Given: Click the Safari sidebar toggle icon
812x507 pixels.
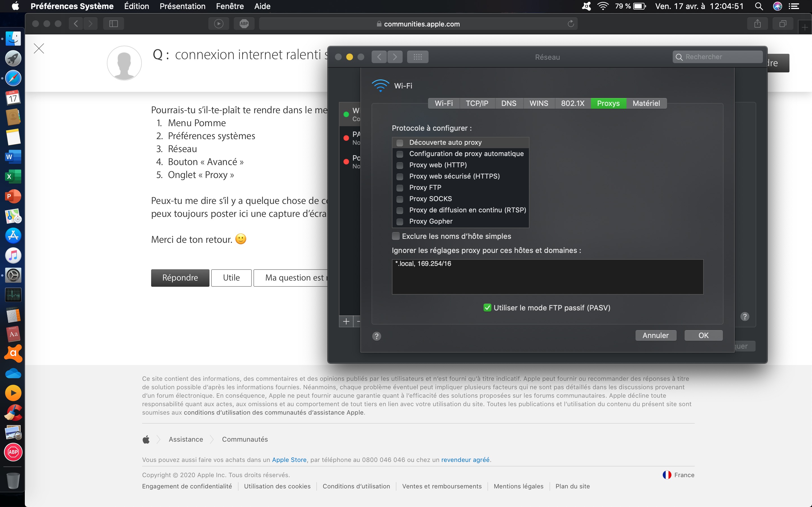Looking at the screenshot, I should (x=113, y=24).
